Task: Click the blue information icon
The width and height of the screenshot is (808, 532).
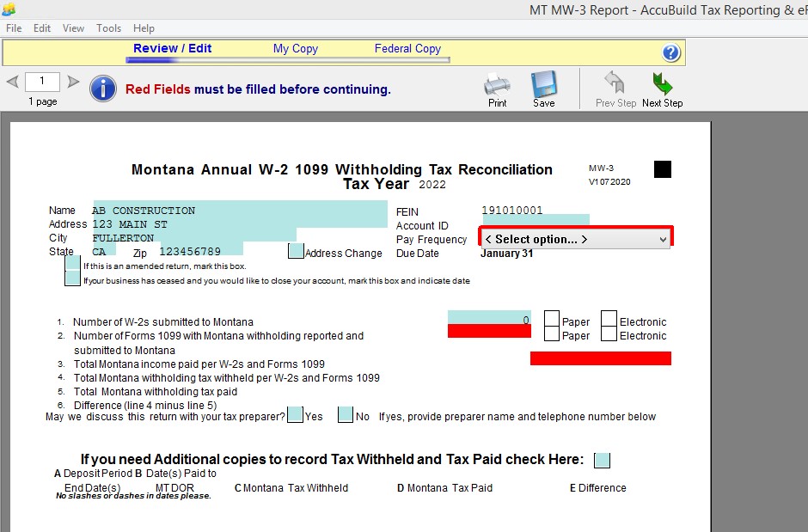Action: pos(103,89)
